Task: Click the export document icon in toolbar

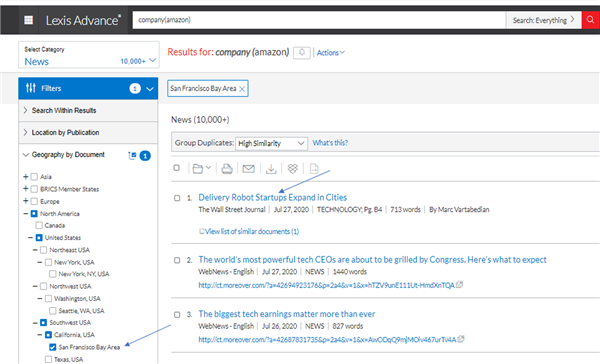Action: pyautogui.click(x=314, y=168)
